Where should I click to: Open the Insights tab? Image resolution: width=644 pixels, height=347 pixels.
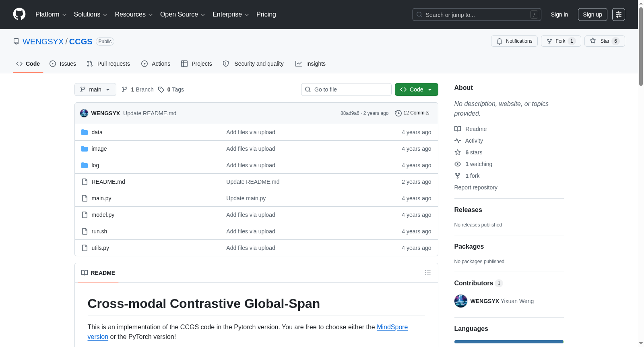pos(310,64)
